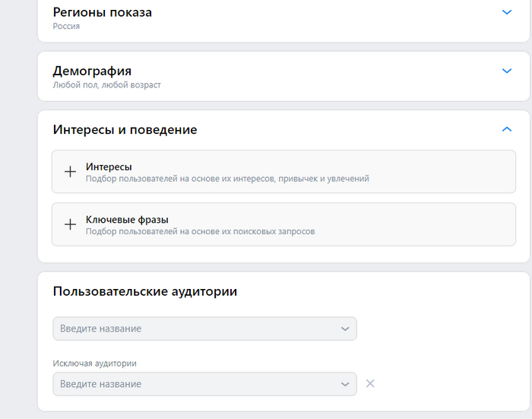Click the Пользовательские аудитории heading
Image resolution: width=532 pixels, height=419 pixels.
click(144, 291)
